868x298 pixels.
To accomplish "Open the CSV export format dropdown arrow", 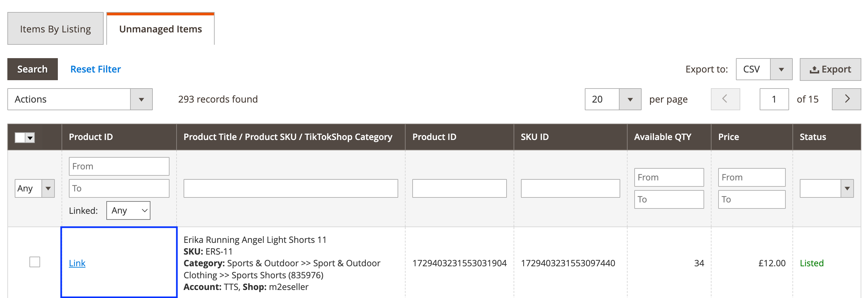I will coord(781,69).
